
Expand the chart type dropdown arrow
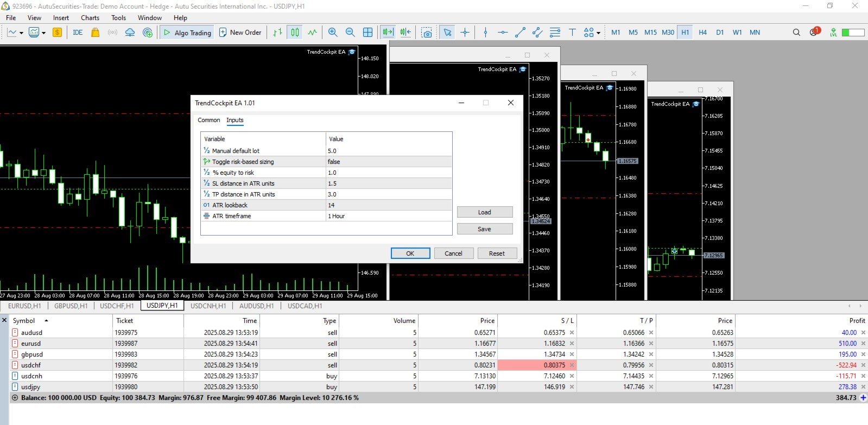[x=21, y=33]
